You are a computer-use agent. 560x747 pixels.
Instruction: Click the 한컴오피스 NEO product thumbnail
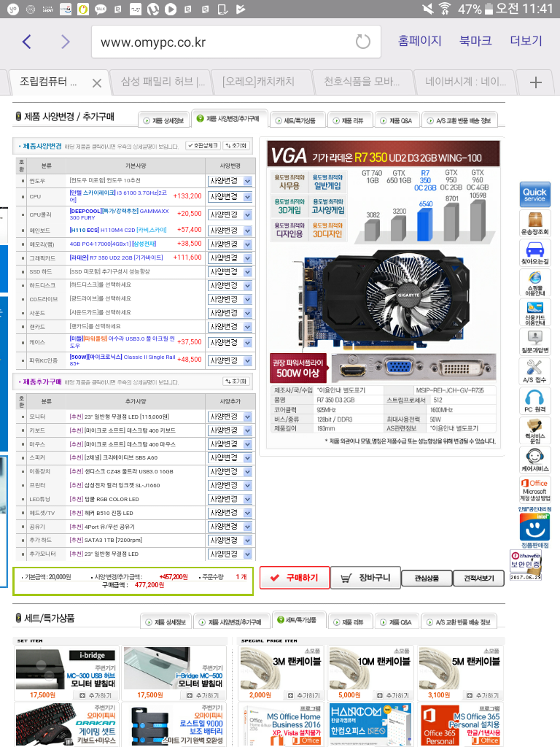(370, 725)
